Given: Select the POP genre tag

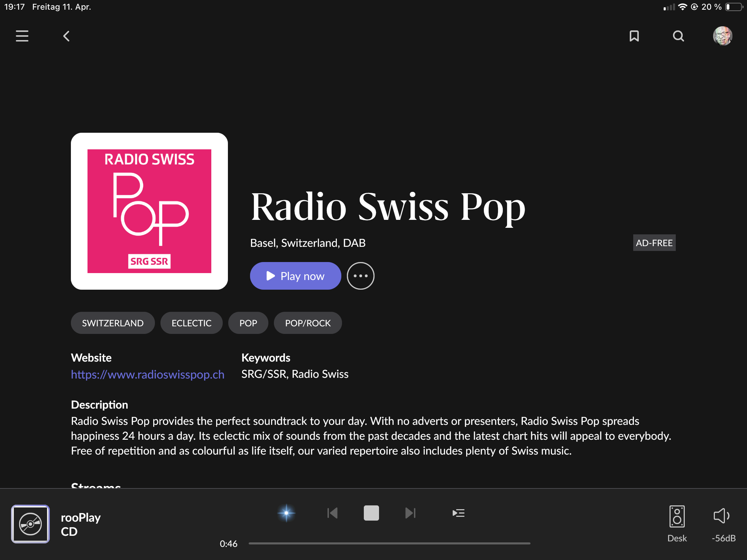Looking at the screenshot, I should pos(248,323).
